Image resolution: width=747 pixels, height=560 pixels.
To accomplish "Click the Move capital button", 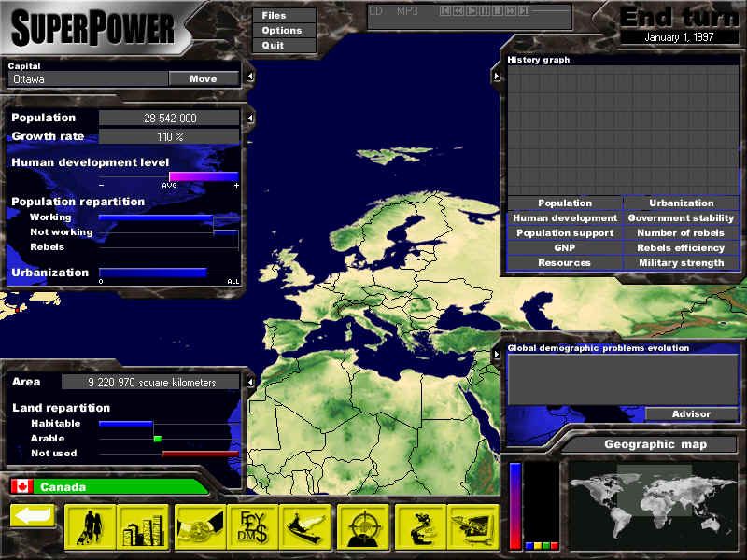I will pos(203,79).
